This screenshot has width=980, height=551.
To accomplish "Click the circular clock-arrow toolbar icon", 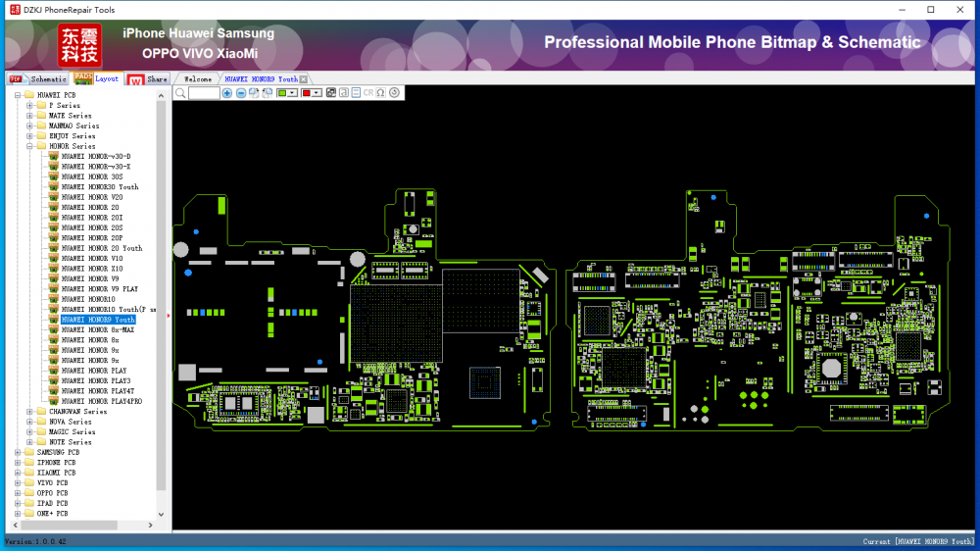I will coord(394,93).
